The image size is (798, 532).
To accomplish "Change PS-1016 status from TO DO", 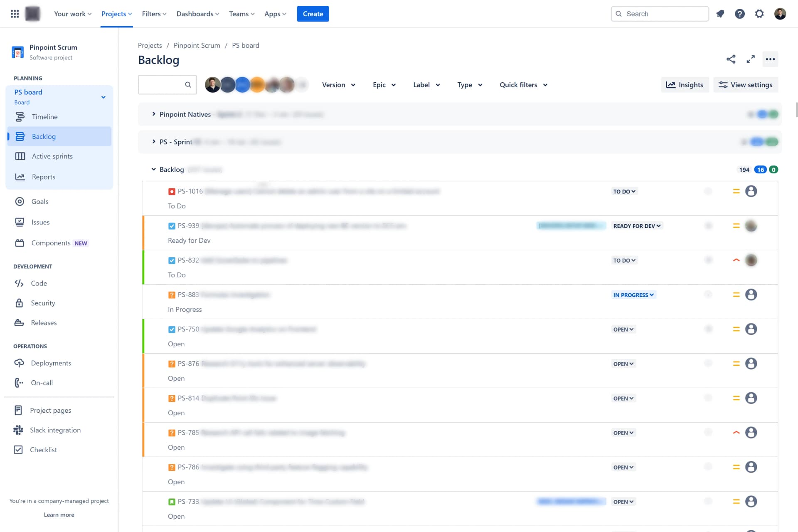I will [x=624, y=192].
